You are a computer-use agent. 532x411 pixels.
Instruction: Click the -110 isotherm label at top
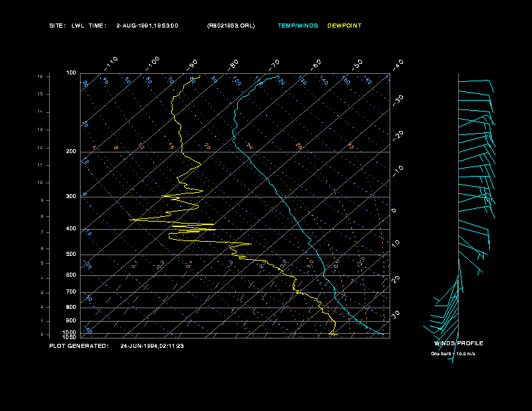click(111, 63)
